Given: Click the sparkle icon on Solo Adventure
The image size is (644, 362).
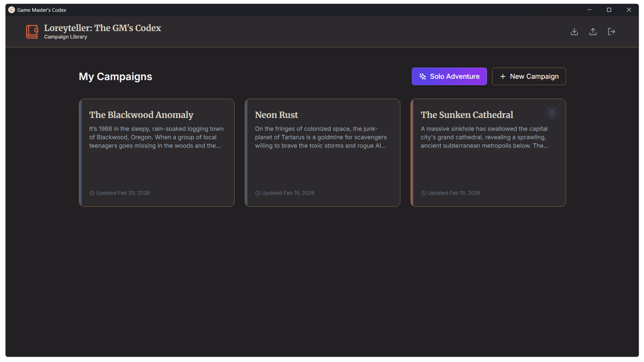Looking at the screenshot, I should (x=423, y=76).
